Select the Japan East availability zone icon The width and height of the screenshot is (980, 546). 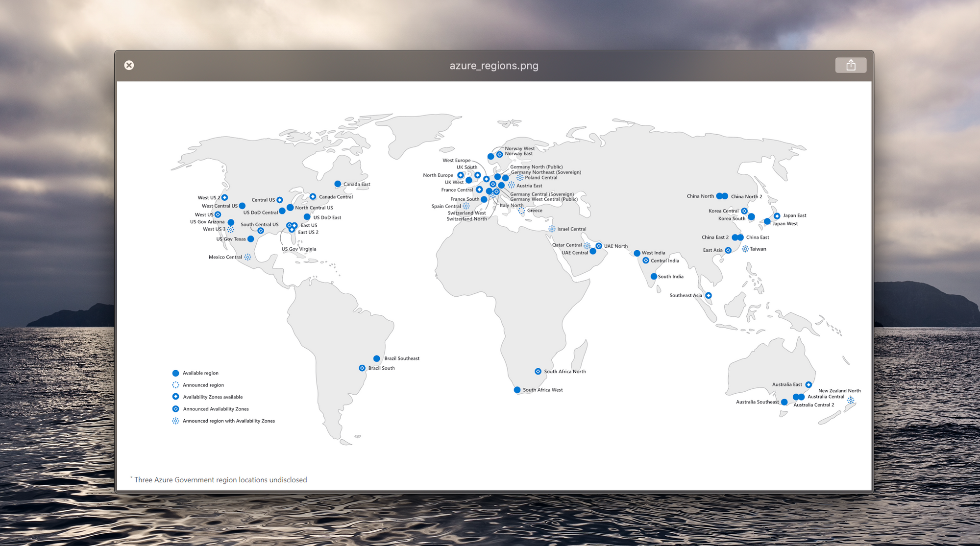click(x=777, y=216)
